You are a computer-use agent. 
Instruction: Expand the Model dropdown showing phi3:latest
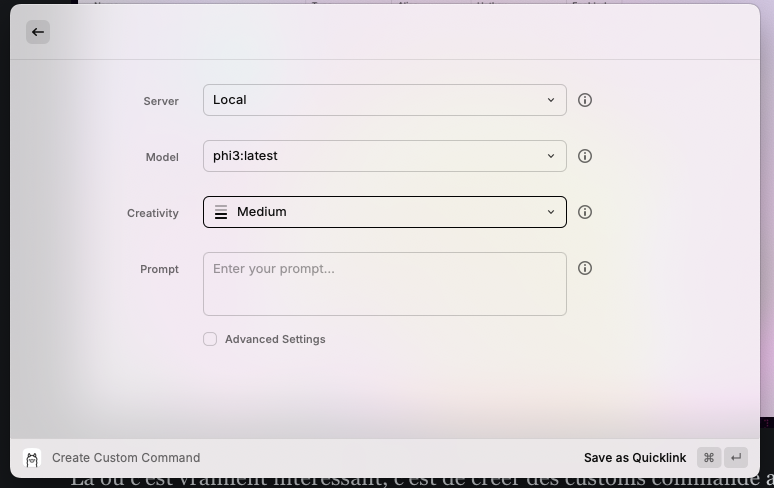coord(384,156)
